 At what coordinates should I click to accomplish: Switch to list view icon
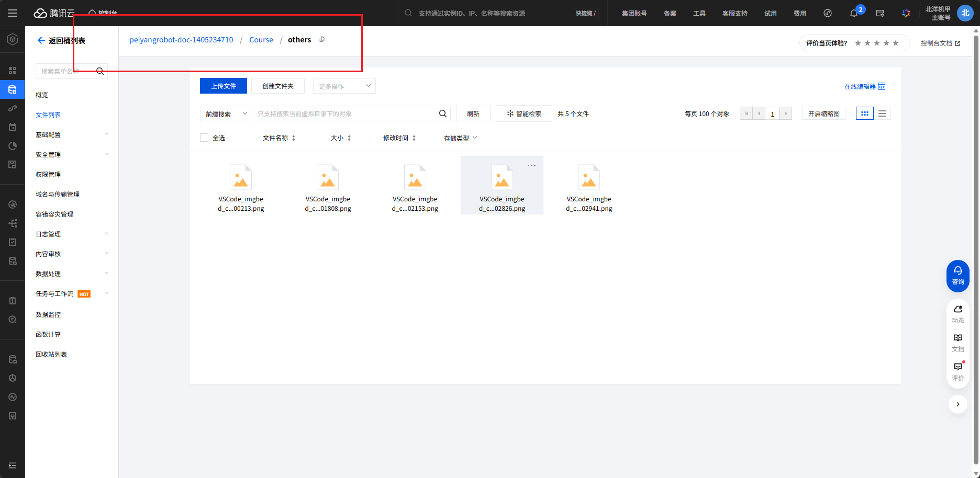882,113
